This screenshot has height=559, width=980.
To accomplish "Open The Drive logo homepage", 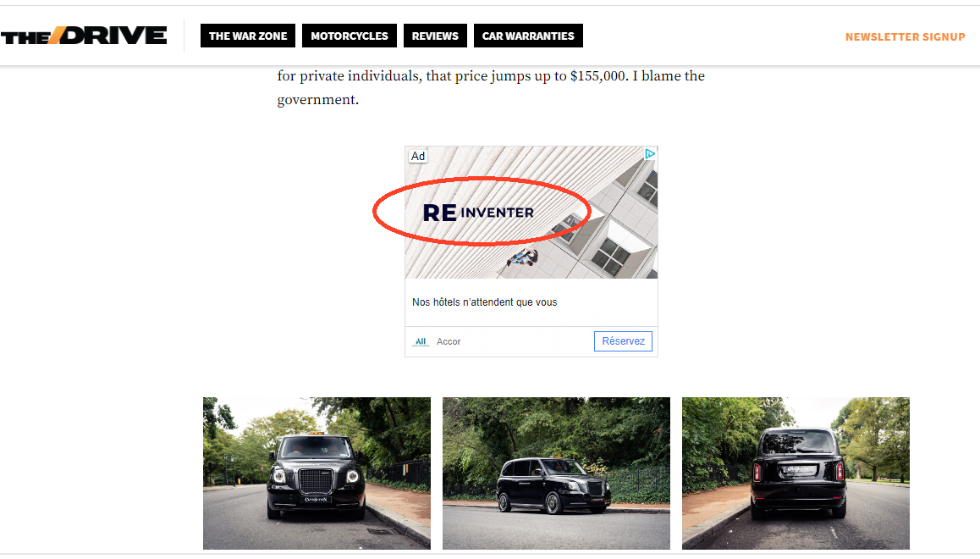I will [x=84, y=36].
